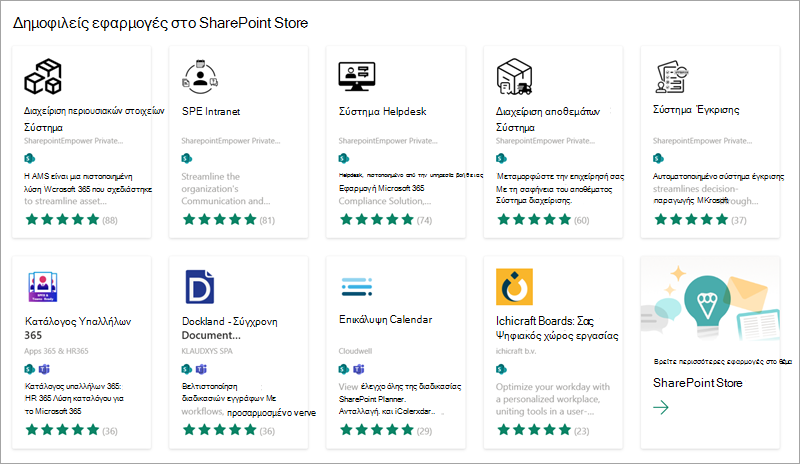Image resolution: width=800 pixels, height=464 pixels.
Task: Click SharePoint badge on SPE Intranet card
Action: (187, 158)
